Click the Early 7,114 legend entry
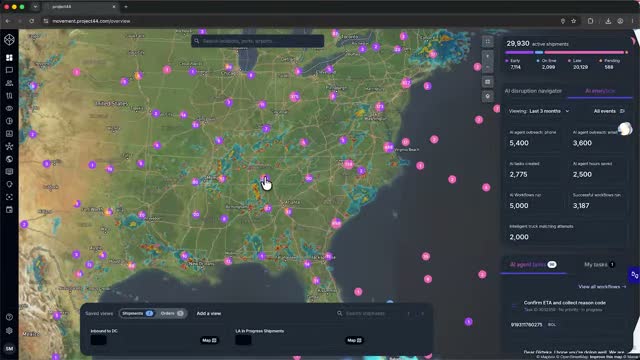 click(514, 64)
